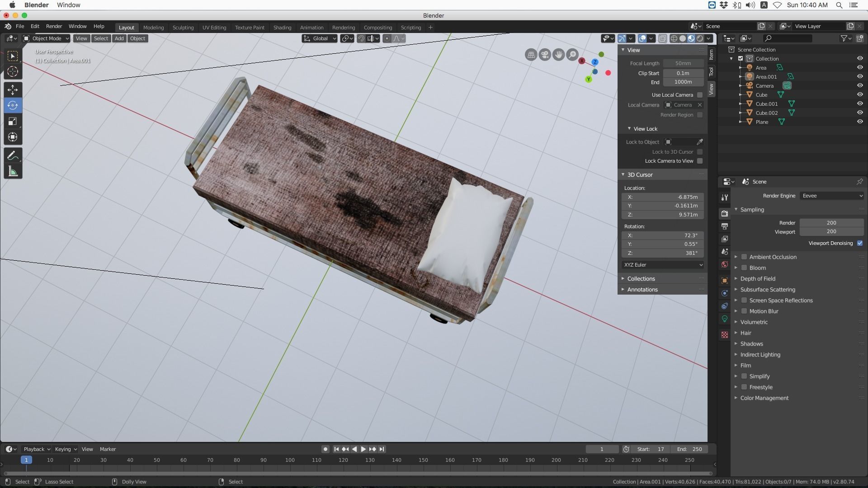868x488 pixels.
Task: Jump to the last frame
Action: click(382, 449)
